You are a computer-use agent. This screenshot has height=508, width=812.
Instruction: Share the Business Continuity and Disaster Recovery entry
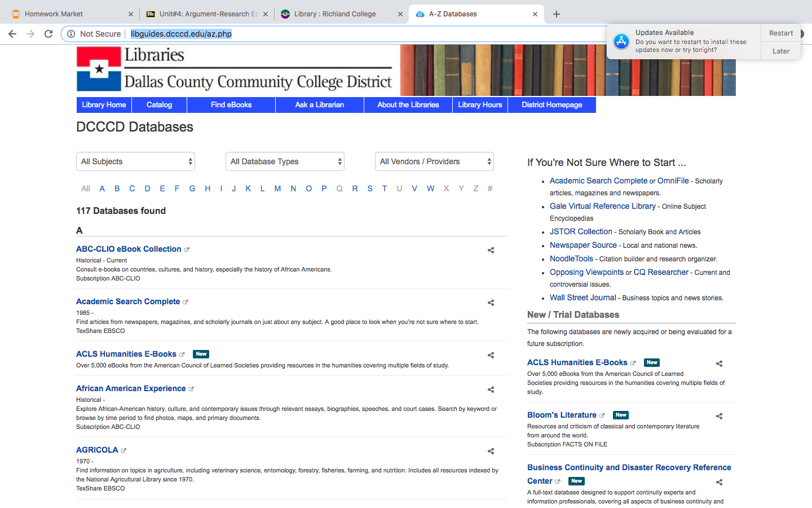(719, 482)
